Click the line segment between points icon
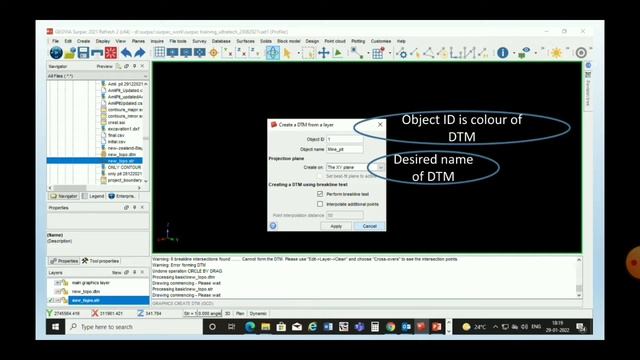Screen dimensions: 640x360 (356, 53)
